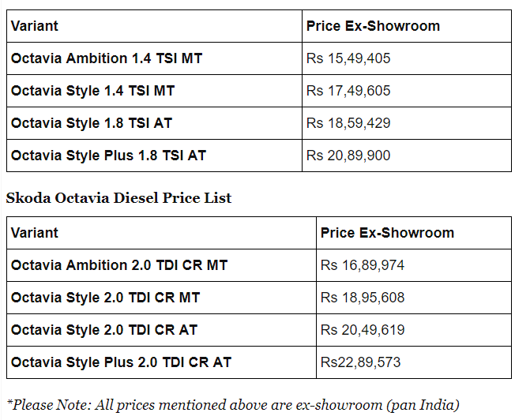Select Octavia Style 2.0 TDI CR AT
The height and width of the screenshot is (420, 515).
(104, 330)
